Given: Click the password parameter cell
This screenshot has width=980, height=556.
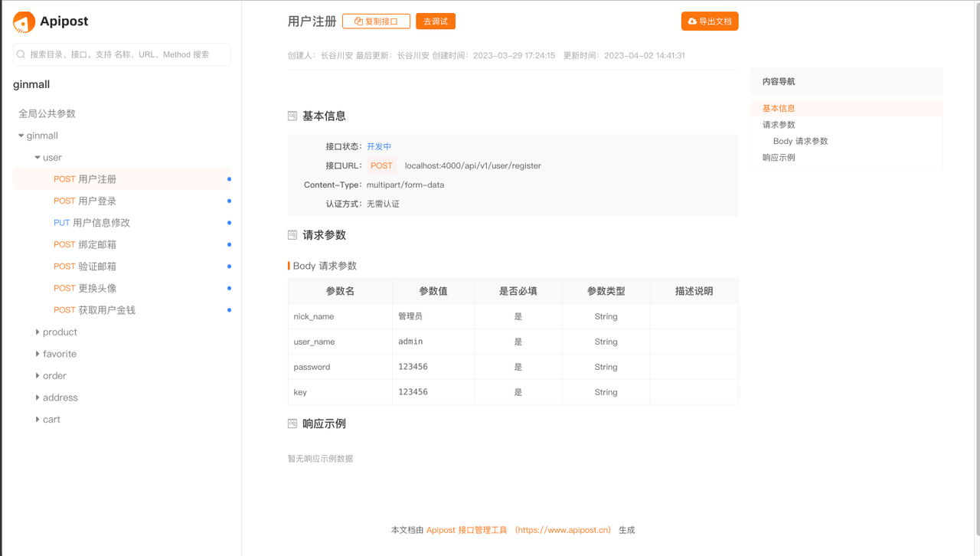Looking at the screenshot, I should pyautogui.click(x=340, y=367).
